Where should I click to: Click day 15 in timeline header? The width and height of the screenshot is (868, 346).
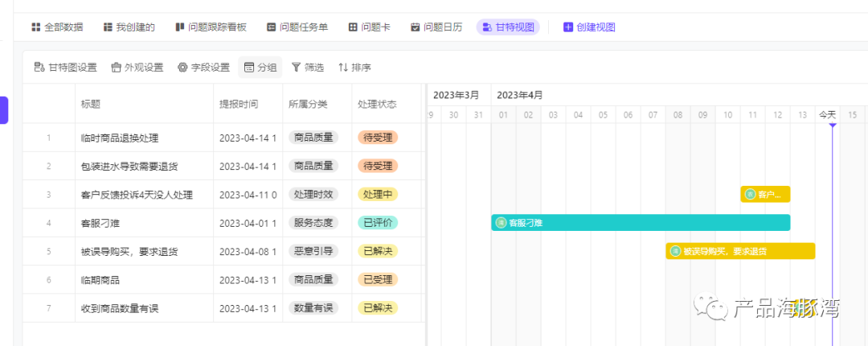[853, 115]
